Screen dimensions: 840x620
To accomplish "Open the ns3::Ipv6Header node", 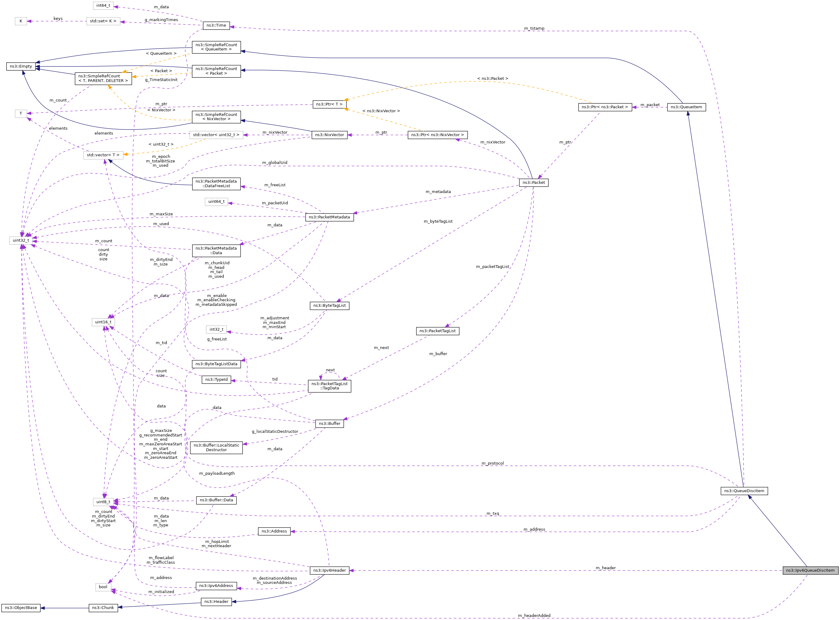I will point(329,570).
